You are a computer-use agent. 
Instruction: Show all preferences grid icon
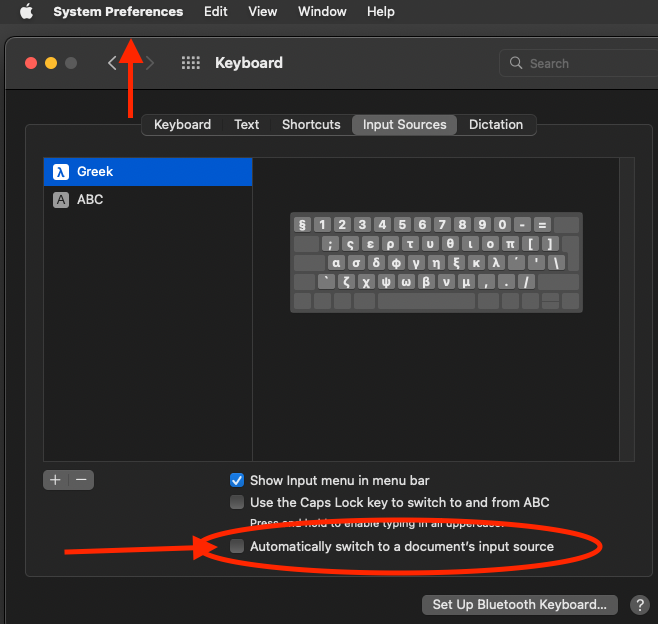click(191, 63)
